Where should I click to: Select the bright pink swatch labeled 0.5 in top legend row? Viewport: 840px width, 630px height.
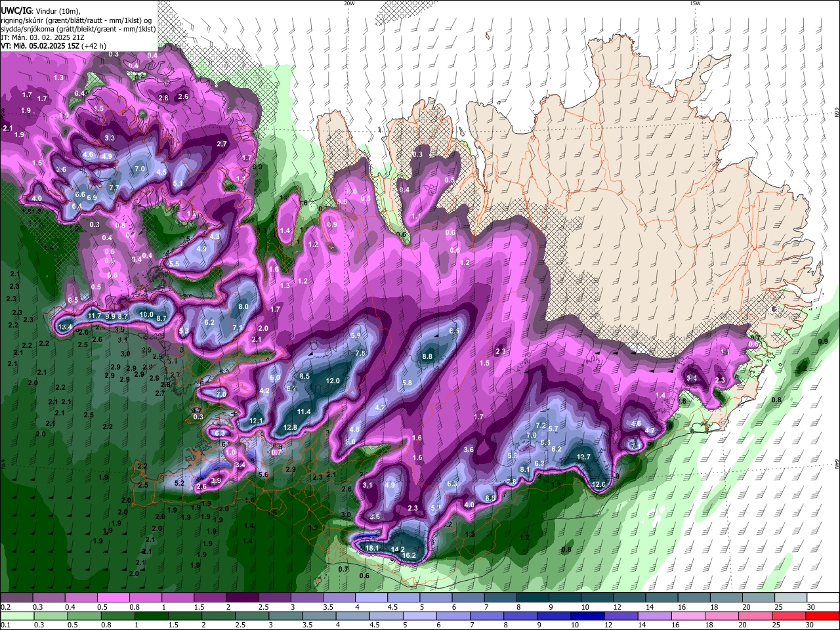(x=113, y=598)
